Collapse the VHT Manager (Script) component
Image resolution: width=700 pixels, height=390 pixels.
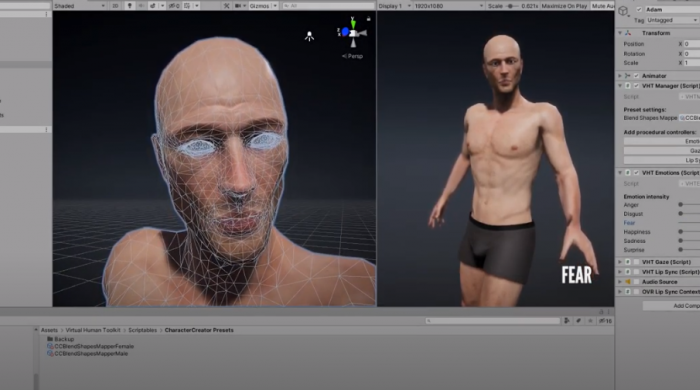click(620, 86)
